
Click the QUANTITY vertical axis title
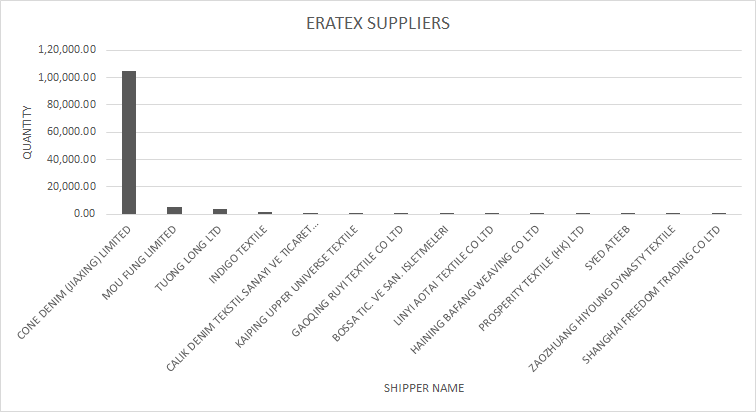pyautogui.click(x=27, y=133)
